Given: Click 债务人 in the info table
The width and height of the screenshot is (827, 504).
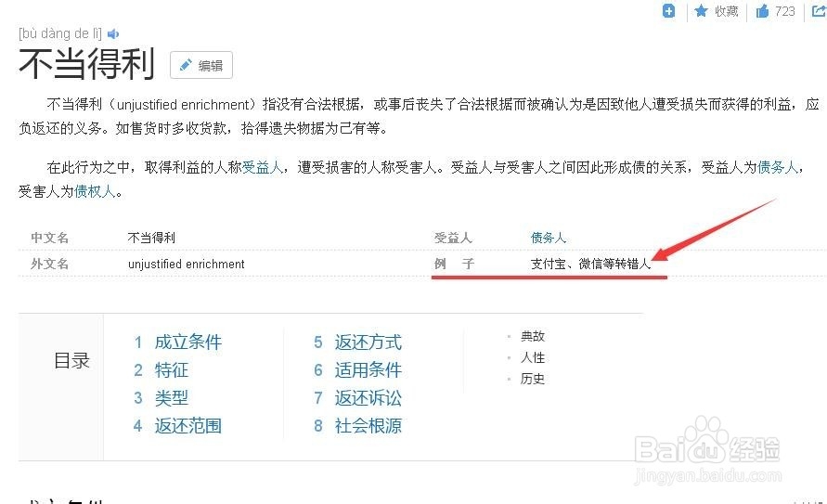Looking at the screenshot, I should 549,239.
